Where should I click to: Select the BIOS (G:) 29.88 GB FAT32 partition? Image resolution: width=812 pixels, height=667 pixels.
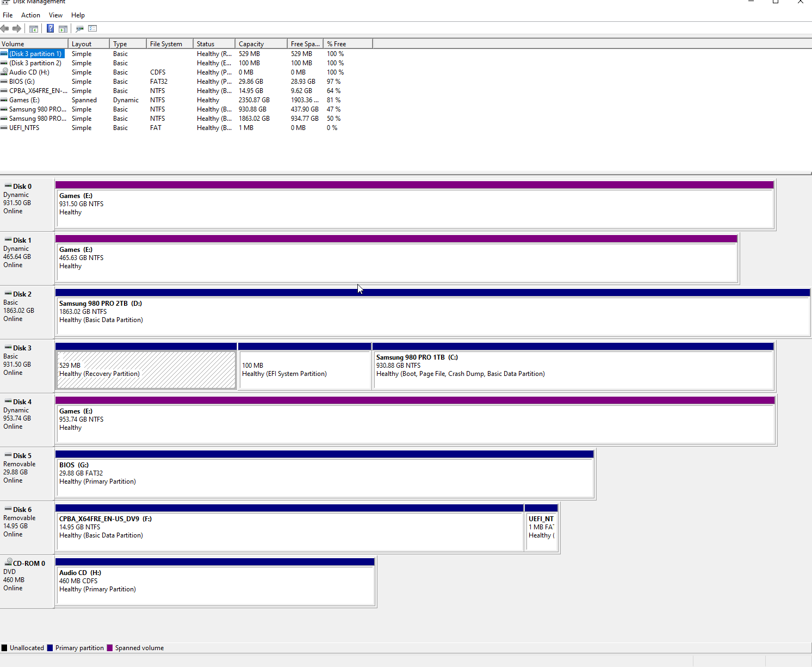325,474
